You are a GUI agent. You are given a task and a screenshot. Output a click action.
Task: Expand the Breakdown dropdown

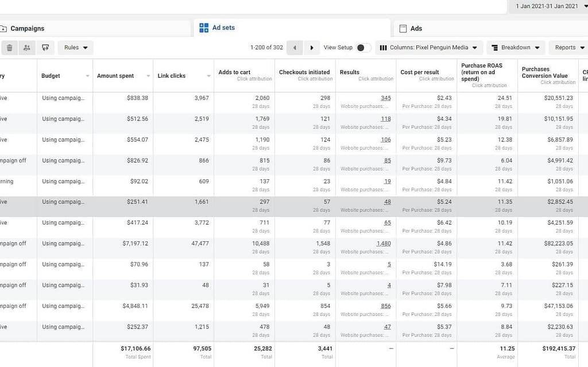click(x=516, y=48)
